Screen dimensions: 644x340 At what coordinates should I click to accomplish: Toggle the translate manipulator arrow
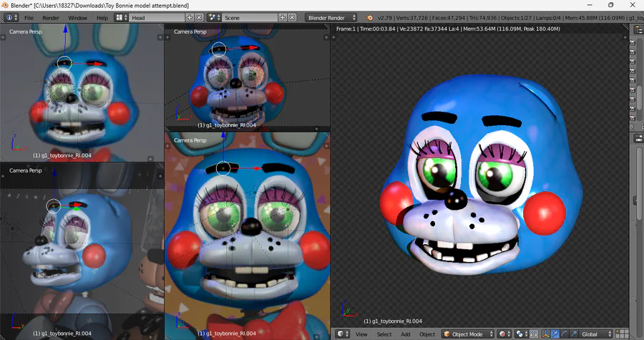pos(555,334)
